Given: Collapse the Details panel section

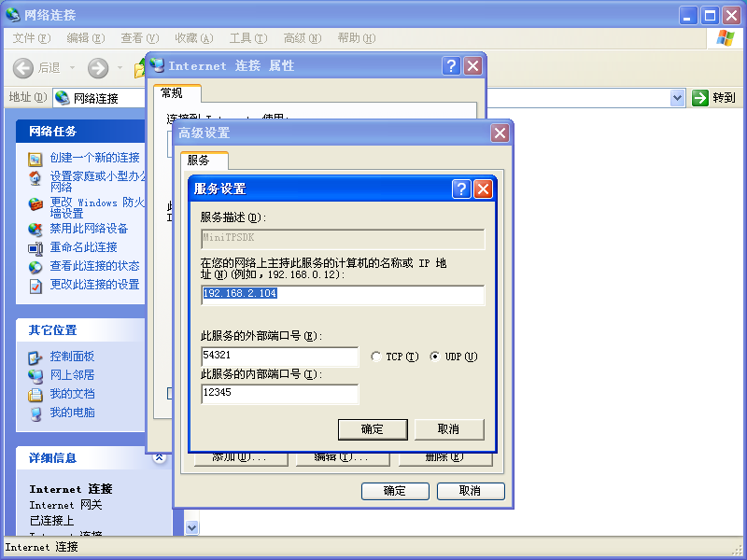Looking at the screenshot, I should (x=159, y=457).
